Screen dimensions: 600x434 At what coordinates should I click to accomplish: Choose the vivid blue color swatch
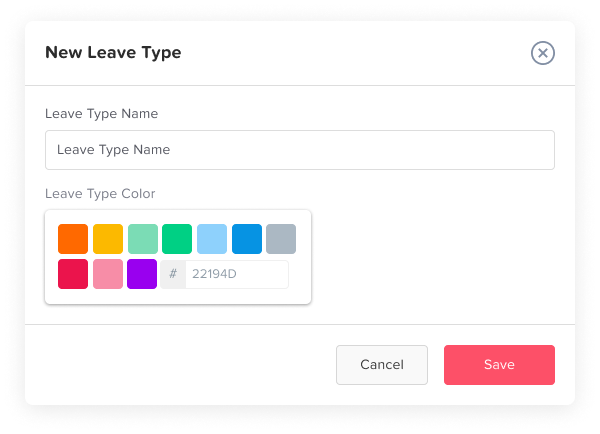pyautogui.click(x=247, y=239)
